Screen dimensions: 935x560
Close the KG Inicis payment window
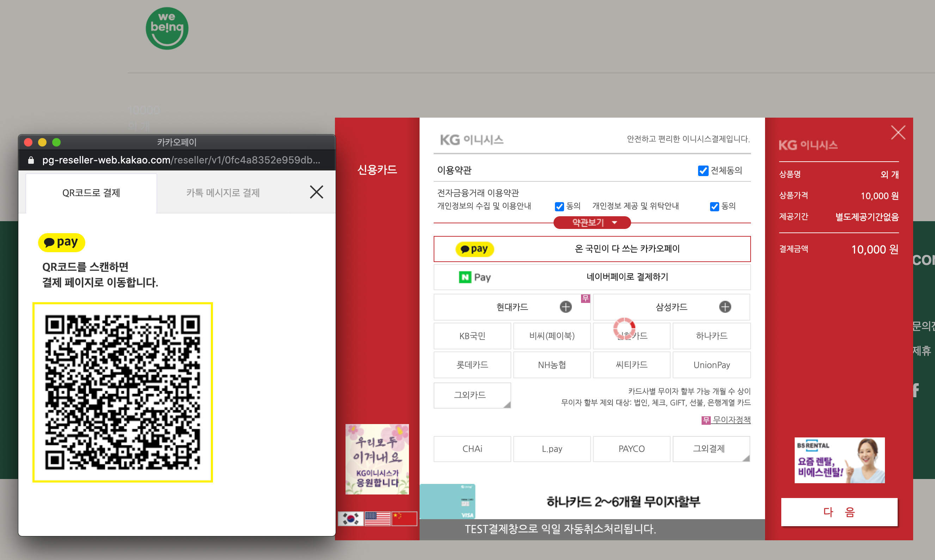pos(898,132)
